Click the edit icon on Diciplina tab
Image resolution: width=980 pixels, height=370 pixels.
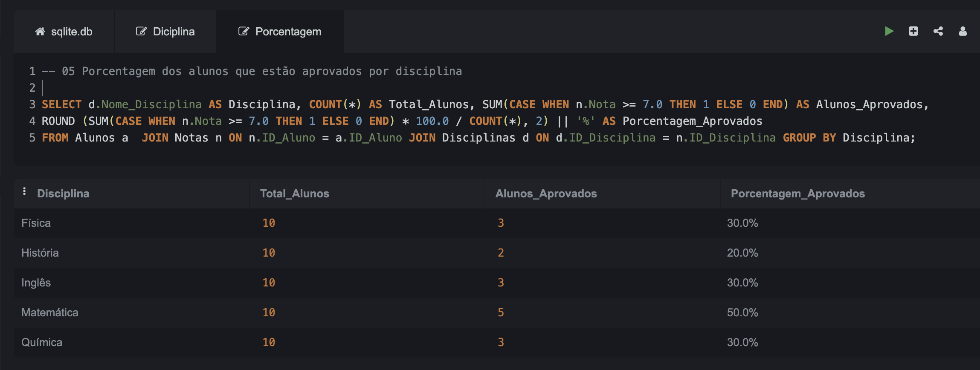click(141, 32)
